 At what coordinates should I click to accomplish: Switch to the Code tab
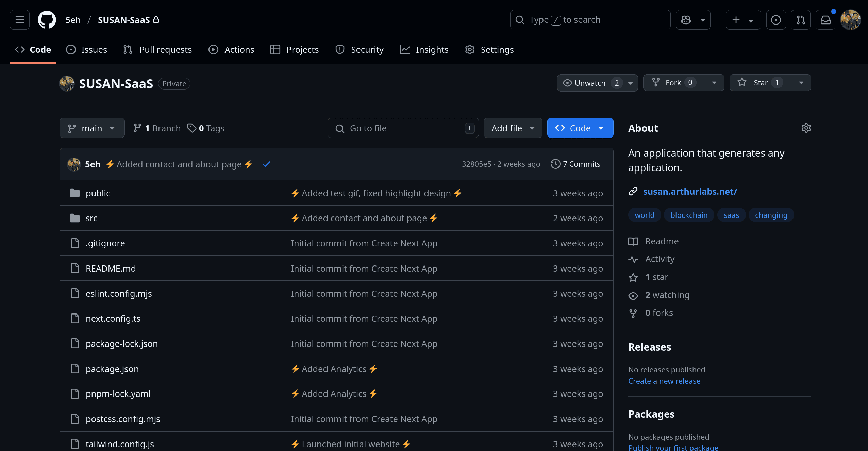33,50
